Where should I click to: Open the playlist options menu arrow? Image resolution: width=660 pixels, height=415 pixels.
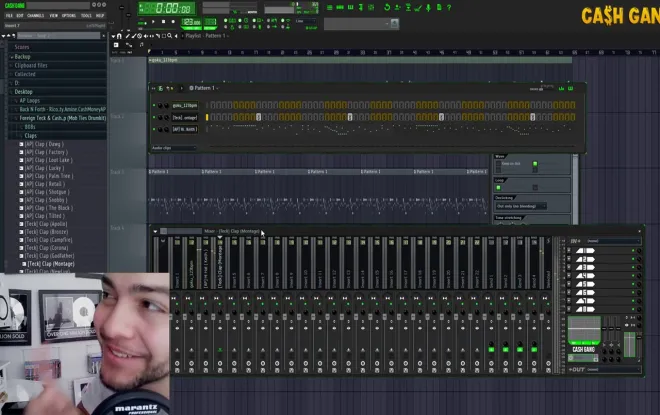[113, 36]
